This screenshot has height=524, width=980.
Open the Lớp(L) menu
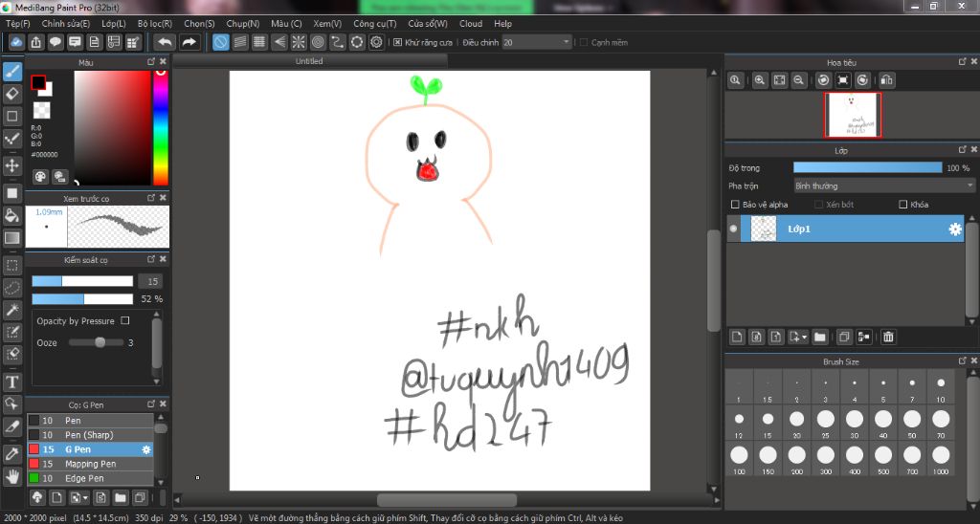[114, 24]
